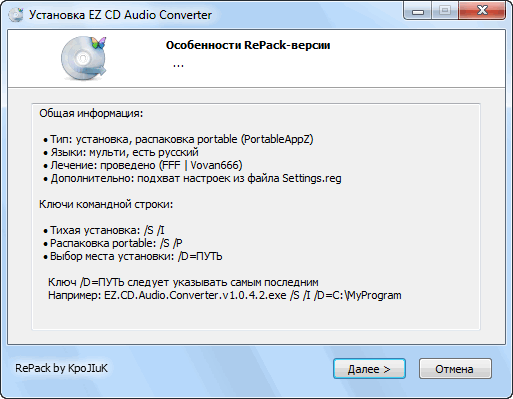This screenshot has width=513, height=399.
Task: Click the Выбор места установки line
Action: click(133, 256)
